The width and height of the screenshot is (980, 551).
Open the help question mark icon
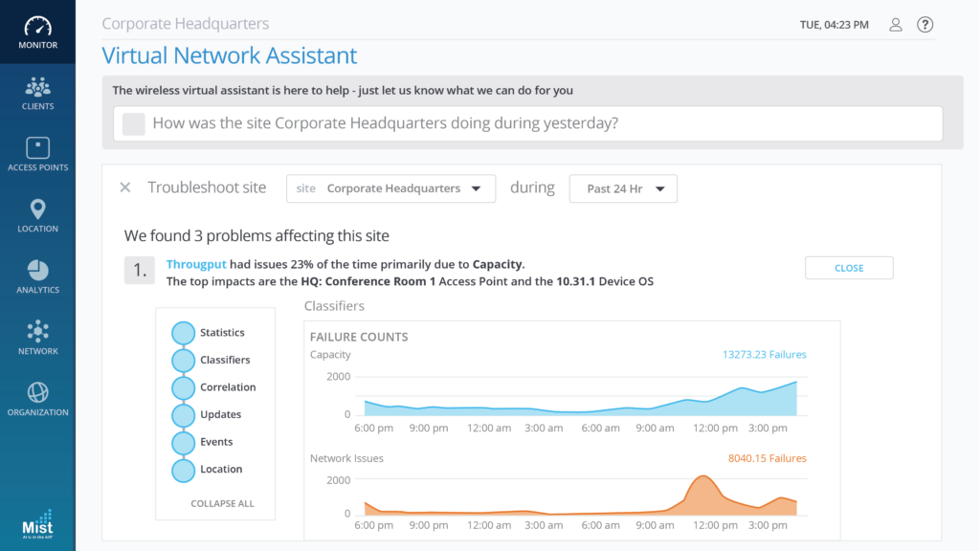[x=924, y=25]
